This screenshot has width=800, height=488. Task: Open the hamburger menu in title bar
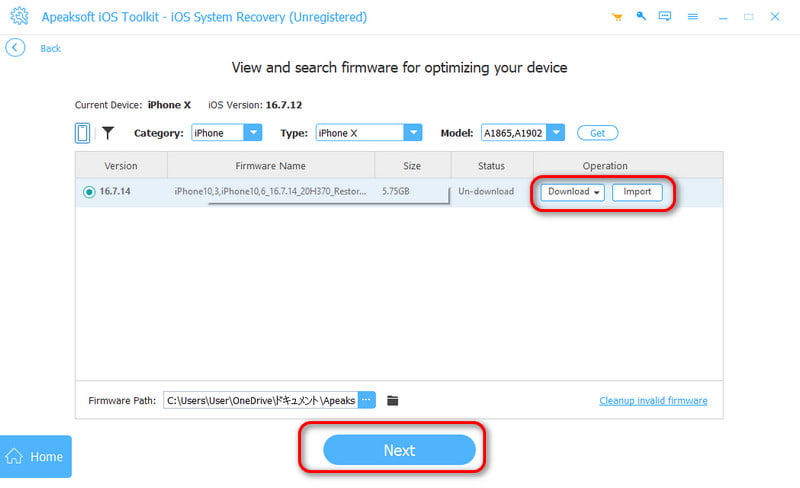coord(690,18)
